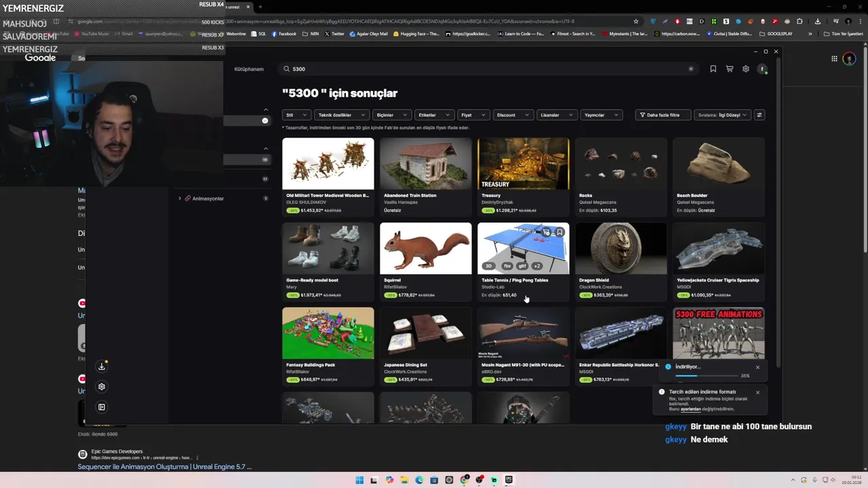The height and width of the screenshot is (488, 868).
Task: Open Tüm Yer İşaretleri bookmarks folder
Action: click(x=842, y=33)
